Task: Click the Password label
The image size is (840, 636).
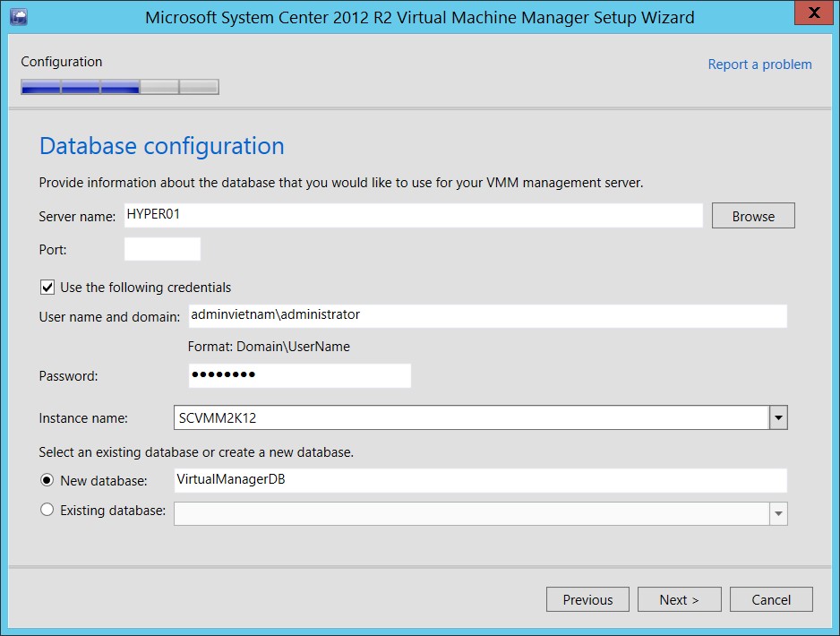Action: (68, 376)
